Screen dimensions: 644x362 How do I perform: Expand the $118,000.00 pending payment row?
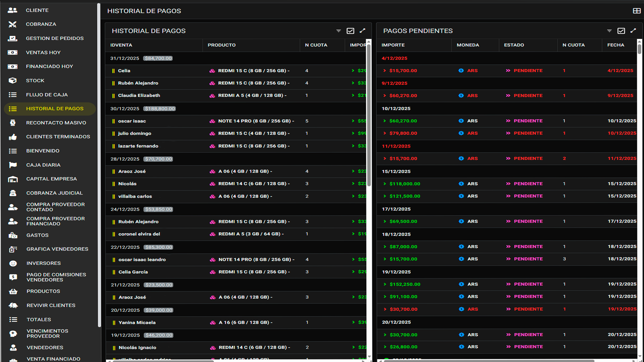point(385,184)
